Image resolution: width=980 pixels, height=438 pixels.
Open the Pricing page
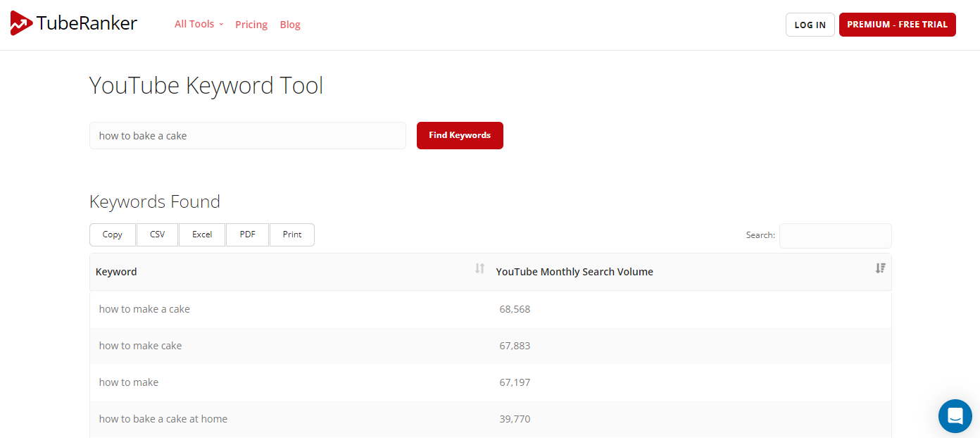point(251,25)
